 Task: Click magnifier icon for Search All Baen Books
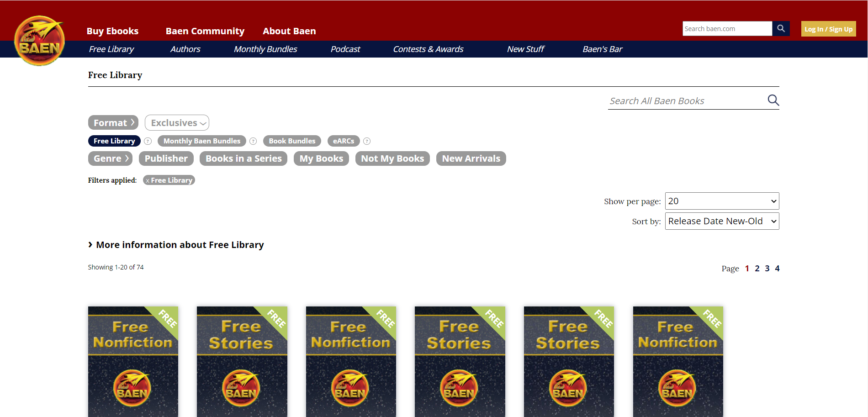tap(773, 100)
